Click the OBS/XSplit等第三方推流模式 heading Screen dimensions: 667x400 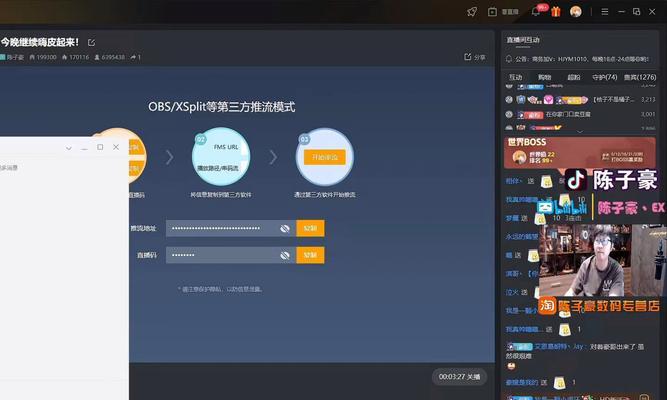click(x=222, y=106)
